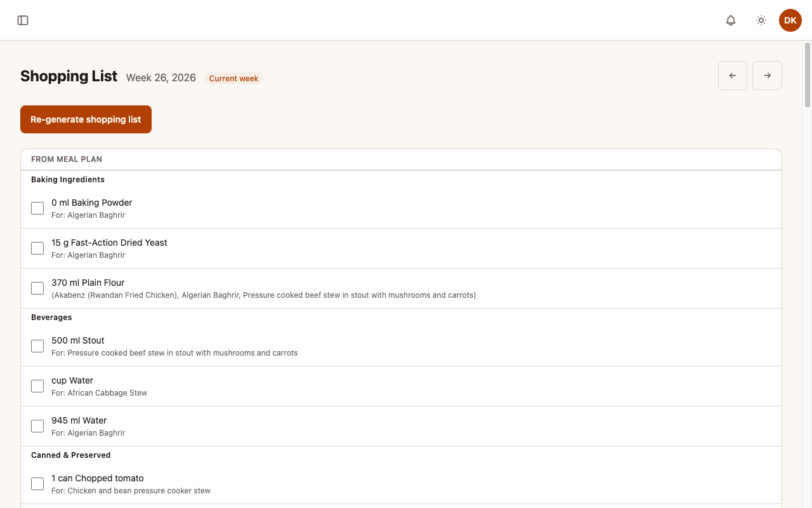Click the For: Chicken and bean pressure cooker stew note

(131, 491)
